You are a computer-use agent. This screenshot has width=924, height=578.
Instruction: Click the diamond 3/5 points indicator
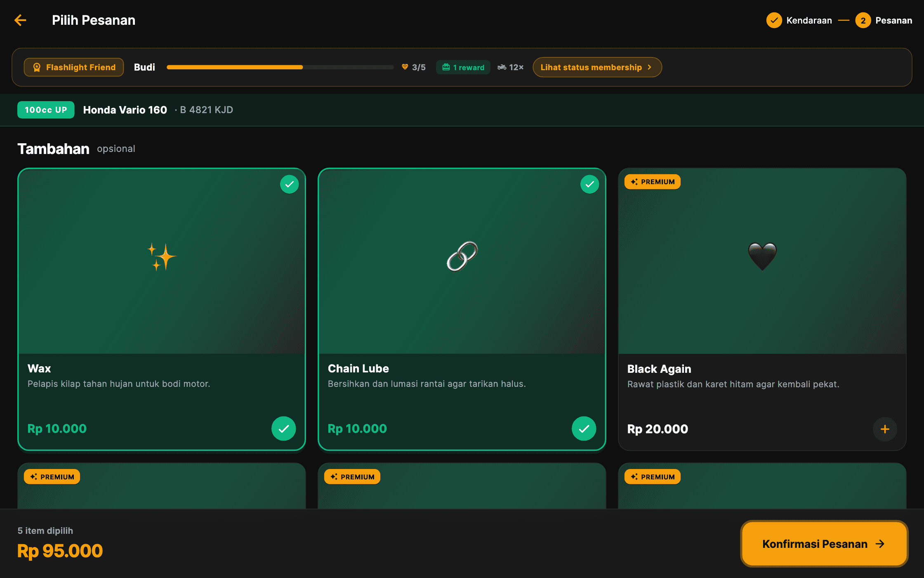pyautogui.click(x=414, y=67)
